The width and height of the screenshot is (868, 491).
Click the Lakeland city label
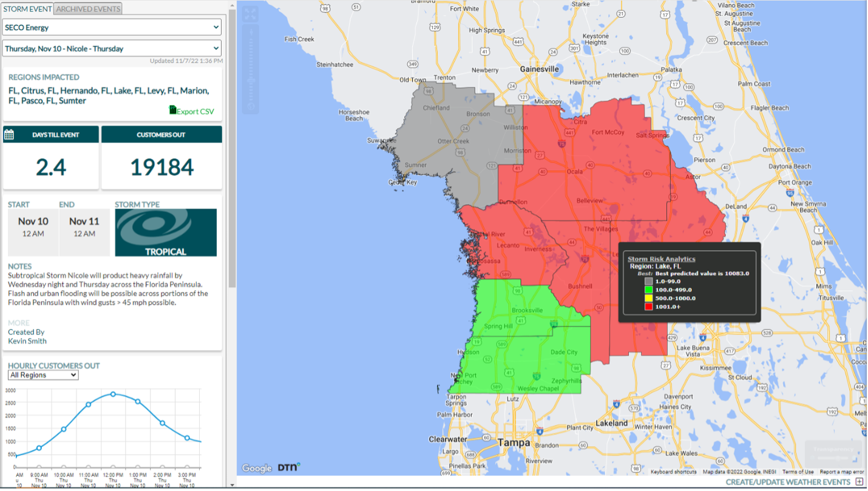[x=611, y=422]
